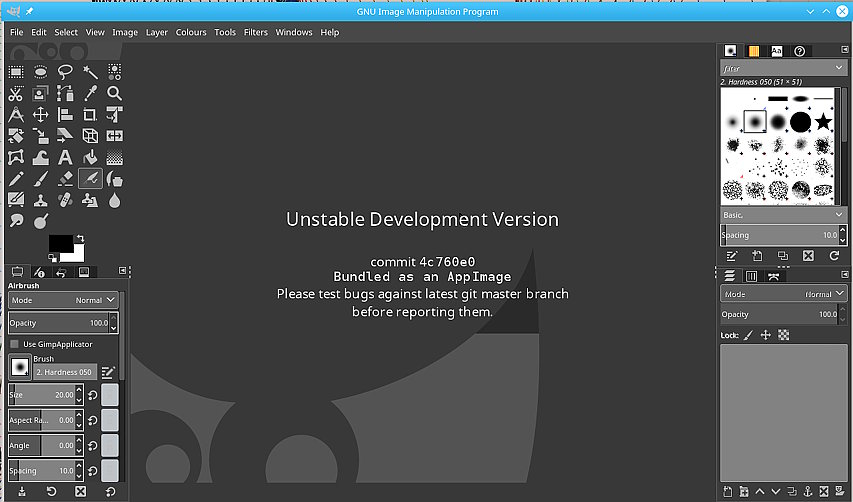Select the Alignment tool
The width and height of the screenshot is (853, 502).
[x=65, y=115]
